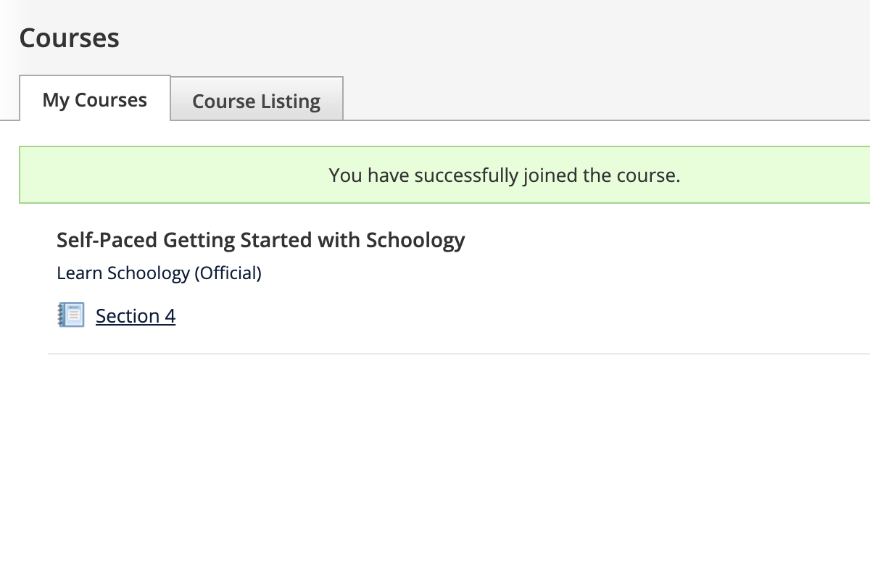Select the My Courses tab
Screen dimensions: 870x588
[x=95, y=99]
